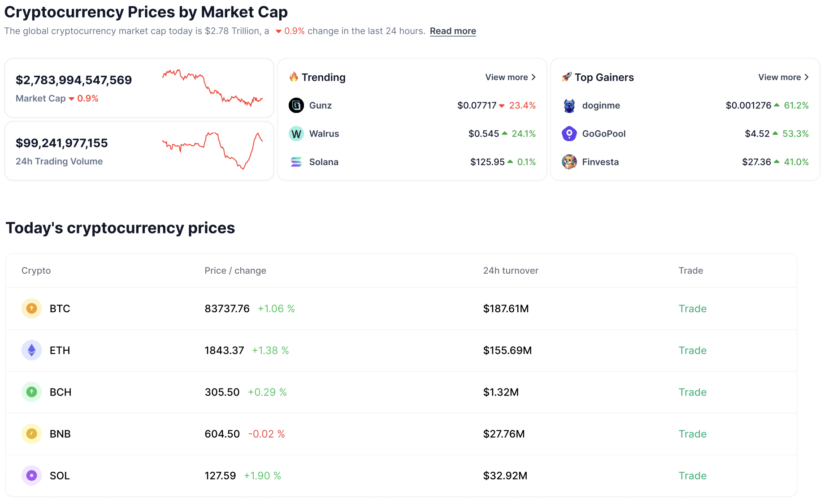Click Trade link for BTC
This screenshot has height=504, width=828.
[x=692, y=309]
